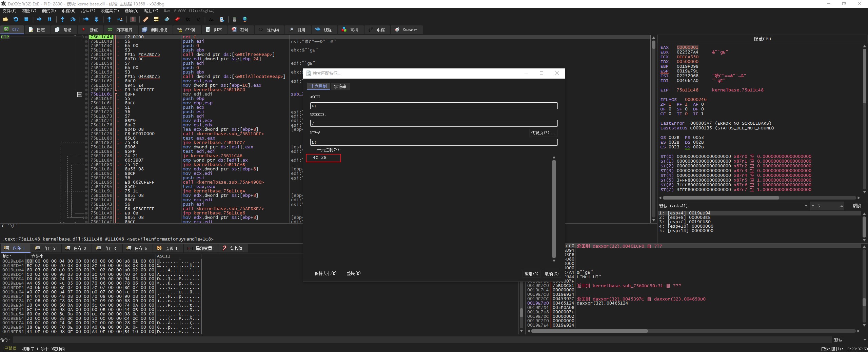Click the step over toolbar icon

point(73,19)
